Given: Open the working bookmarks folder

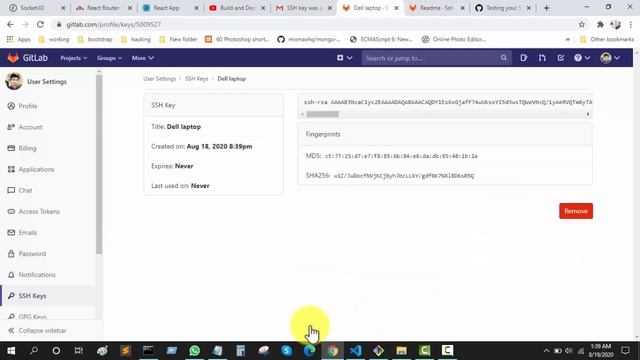Looking at the screenshot, I should click(54, 40).
